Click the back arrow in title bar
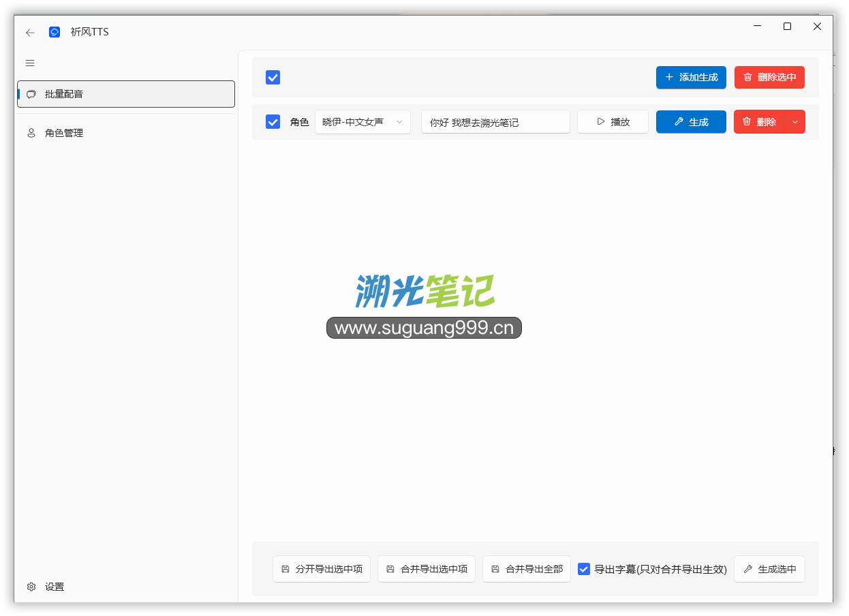Viewport: 849px width, 616px height. [x=29, y=32]
